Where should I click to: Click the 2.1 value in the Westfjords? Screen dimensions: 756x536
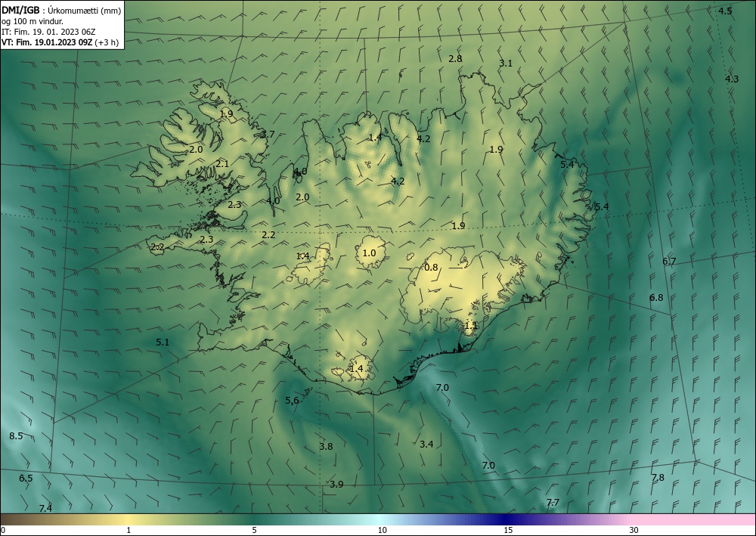222,164
